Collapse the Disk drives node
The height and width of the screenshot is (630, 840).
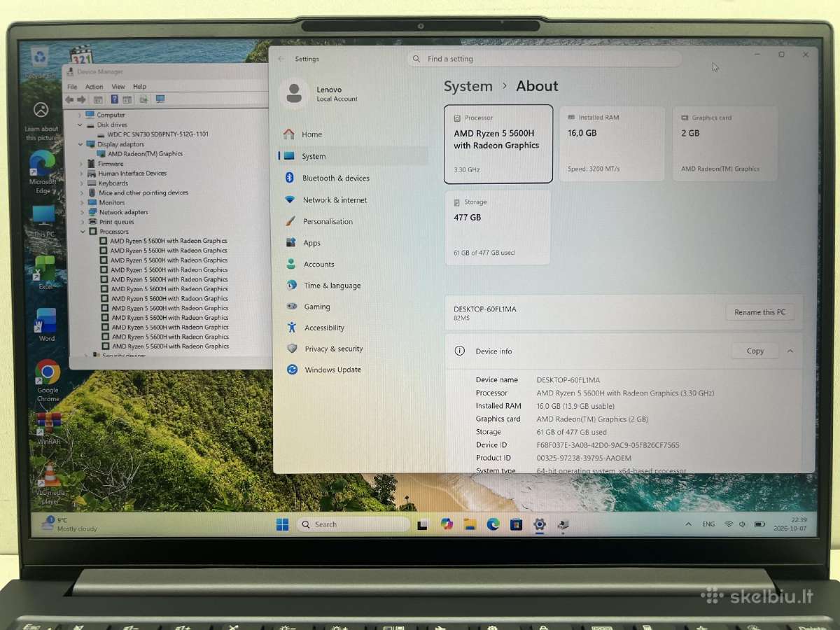click(x=80, y=125)
